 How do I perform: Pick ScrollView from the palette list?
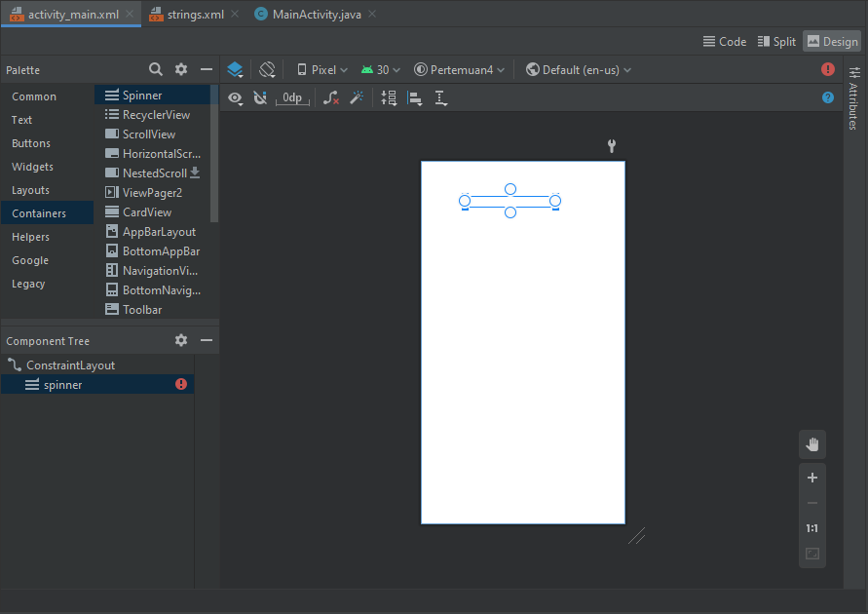coord(152,134)
